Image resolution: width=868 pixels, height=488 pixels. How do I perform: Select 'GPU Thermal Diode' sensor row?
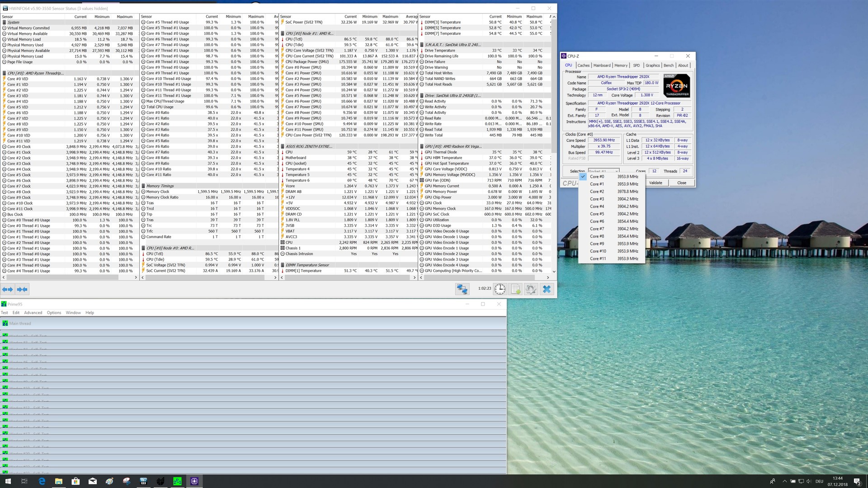486,152
